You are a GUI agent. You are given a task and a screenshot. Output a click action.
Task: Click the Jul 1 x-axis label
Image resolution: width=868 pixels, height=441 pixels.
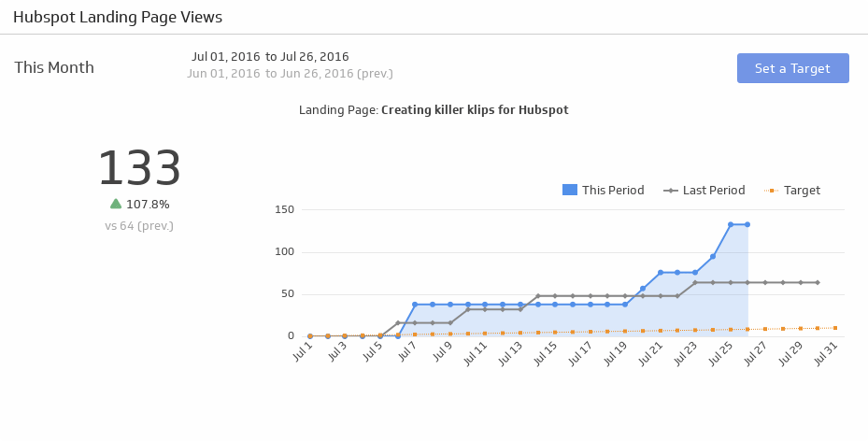pyautogui.click(x=302, y=351)
